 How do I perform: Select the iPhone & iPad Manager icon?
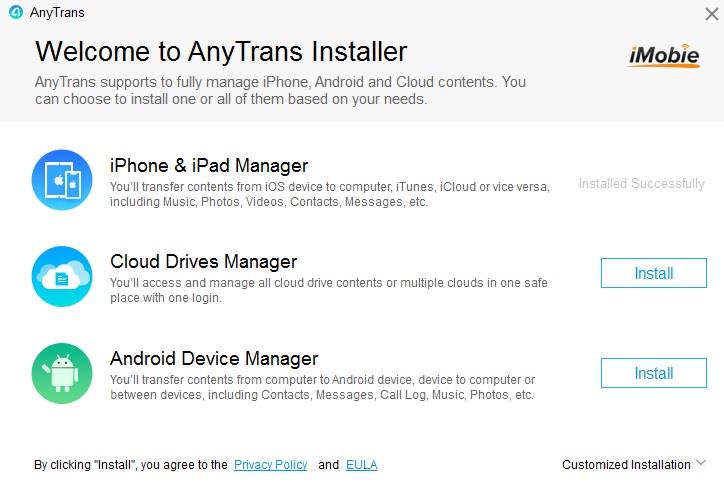coord(62,180)
